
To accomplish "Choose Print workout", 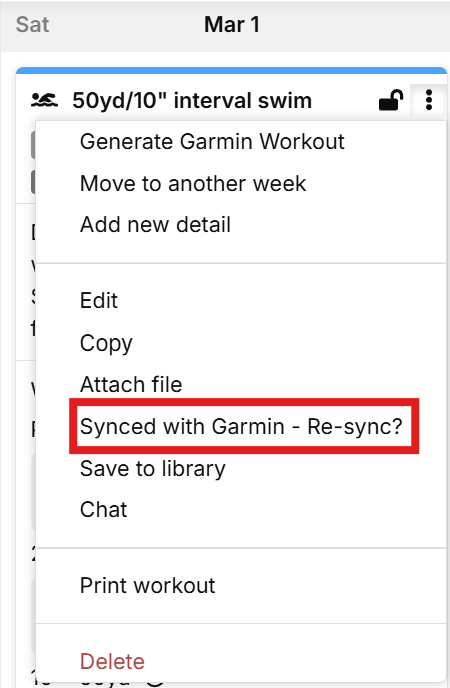I will (x=147, y=586).
